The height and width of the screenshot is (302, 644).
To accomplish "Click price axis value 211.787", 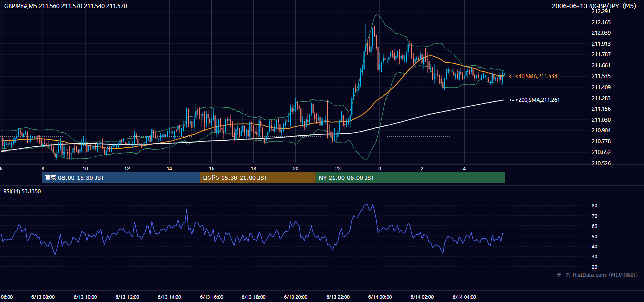I will (600, 54).
